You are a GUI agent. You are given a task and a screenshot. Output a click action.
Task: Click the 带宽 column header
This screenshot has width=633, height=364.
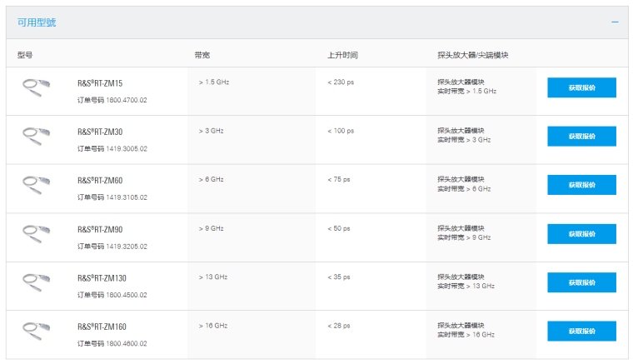[202, 55]
